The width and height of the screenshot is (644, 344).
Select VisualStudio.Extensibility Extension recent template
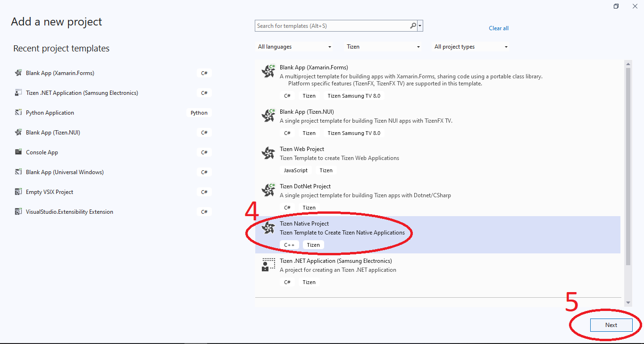point(69,212)
